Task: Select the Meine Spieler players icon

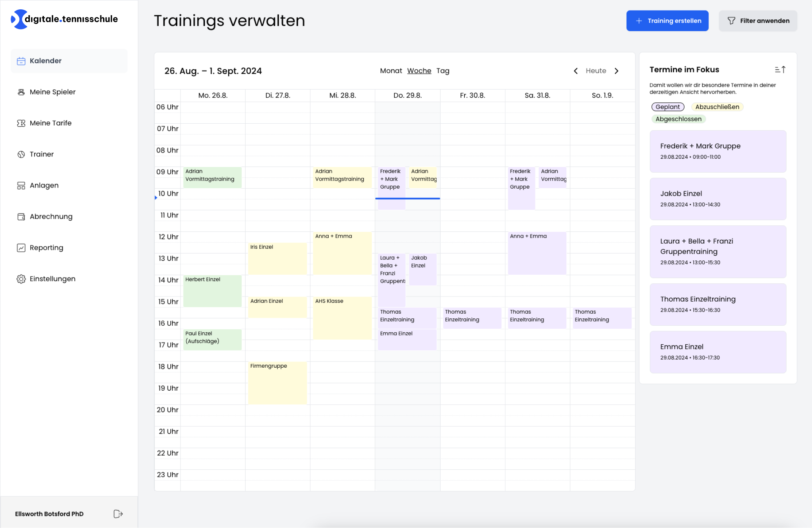Action: point(21,92)
